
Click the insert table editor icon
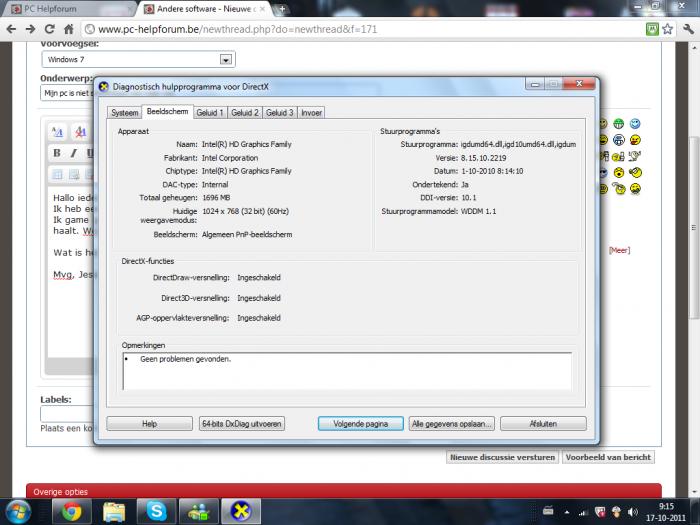click(x=57, y=175)
